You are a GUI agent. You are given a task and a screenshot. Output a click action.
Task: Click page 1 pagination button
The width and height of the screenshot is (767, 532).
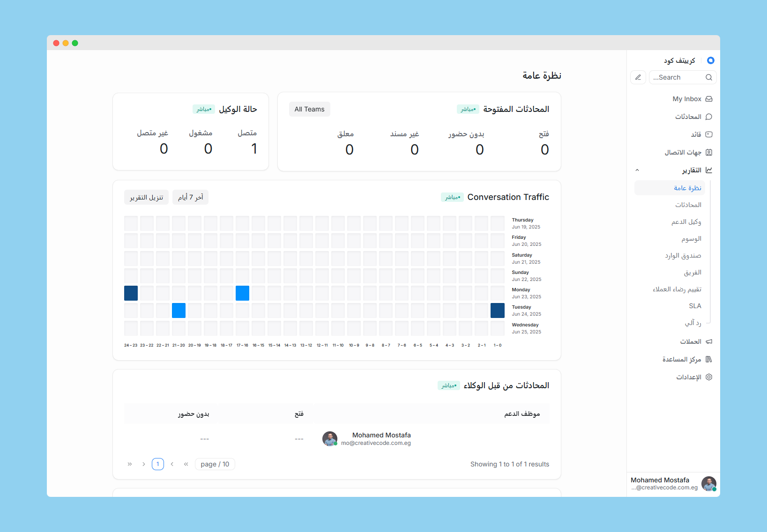pos(158,464)
